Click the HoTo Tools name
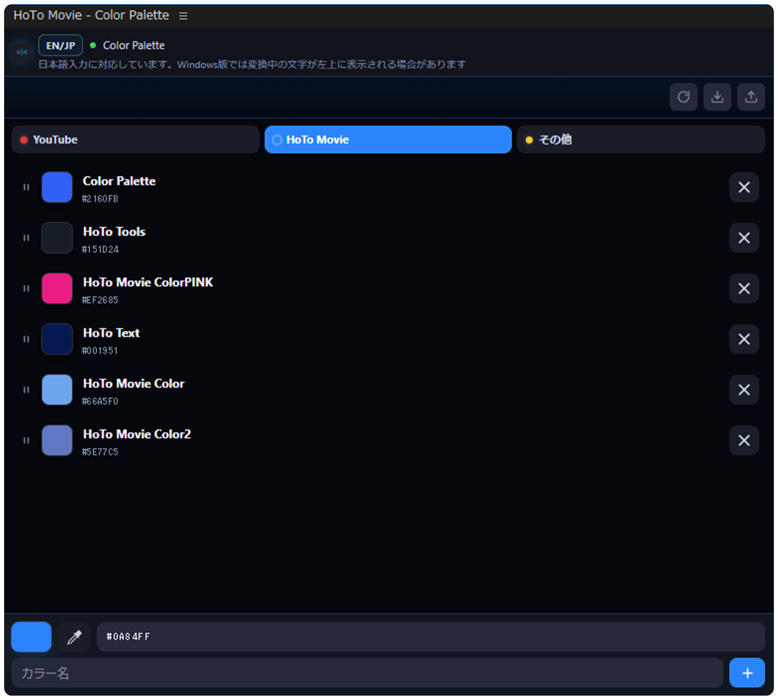This screenshot has width=778, height=700. pyautogui.click(x=114, y=232)
